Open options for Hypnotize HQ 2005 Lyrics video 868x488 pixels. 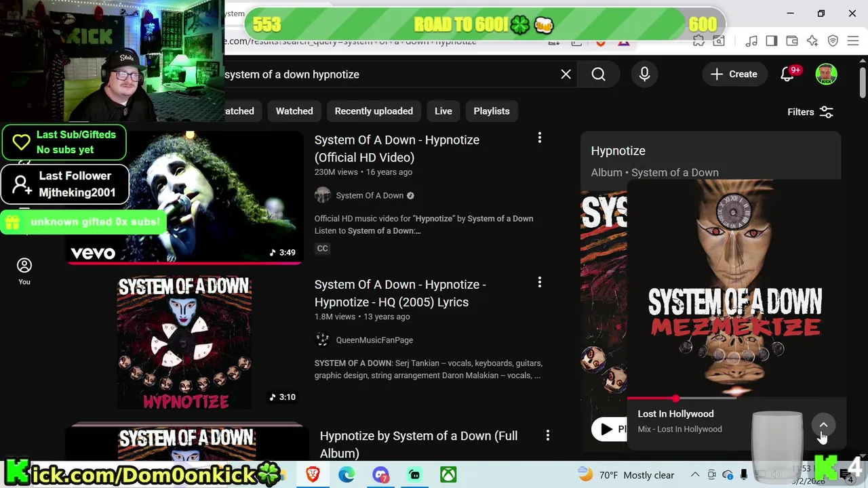pos(540,282)
